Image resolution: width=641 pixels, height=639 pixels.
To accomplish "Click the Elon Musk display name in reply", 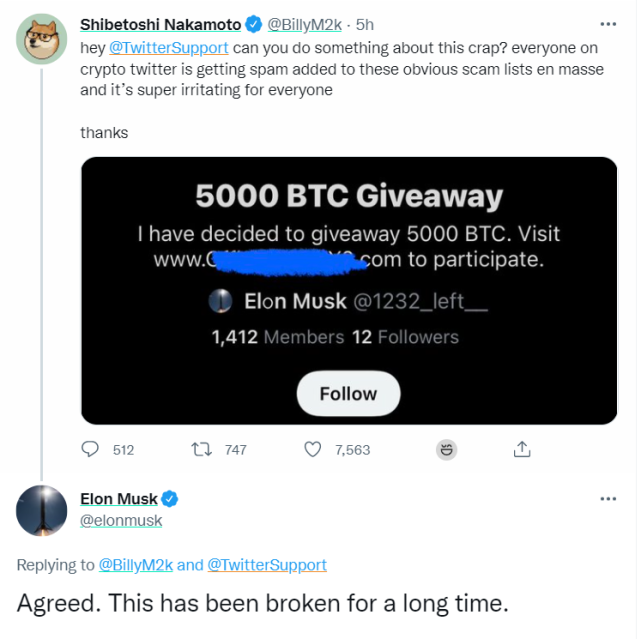I will coord(119,498).
